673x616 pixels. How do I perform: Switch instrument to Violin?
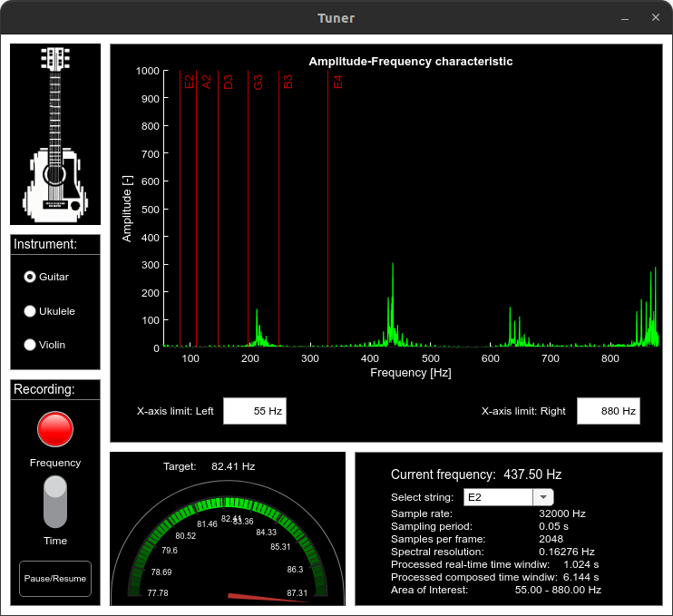pos(30,345)
